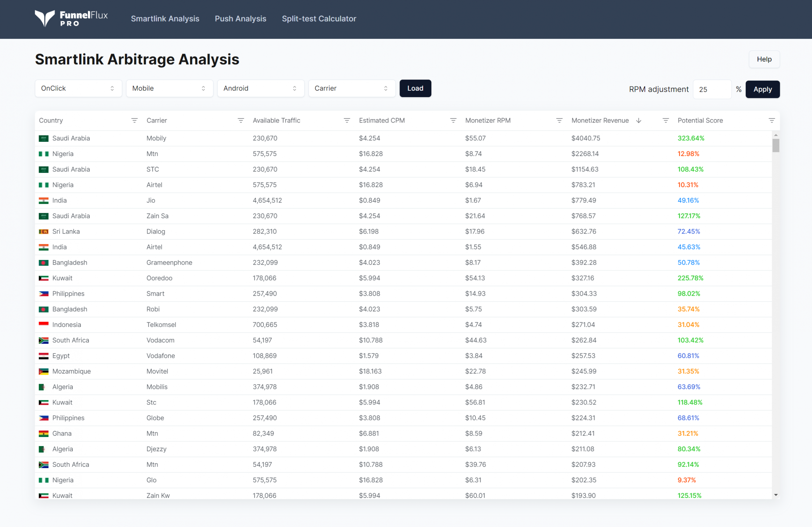
Task: Click the $56.81 monetizer RPM value
Action: point(475,402)
